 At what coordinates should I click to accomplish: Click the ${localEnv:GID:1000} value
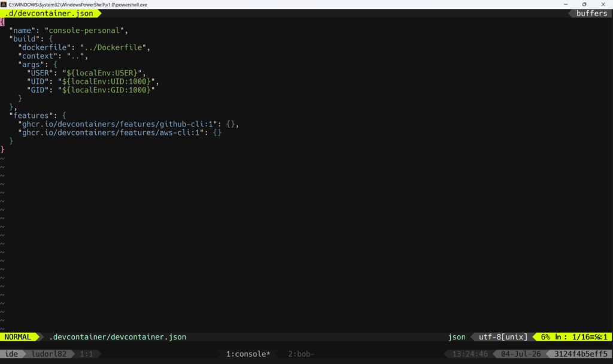tap(107, 90)
